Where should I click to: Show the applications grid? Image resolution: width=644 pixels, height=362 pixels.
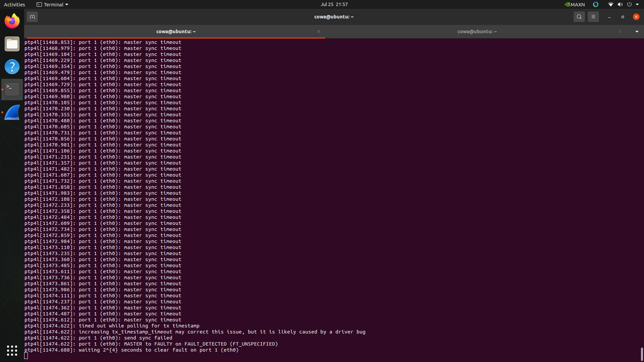12,351
